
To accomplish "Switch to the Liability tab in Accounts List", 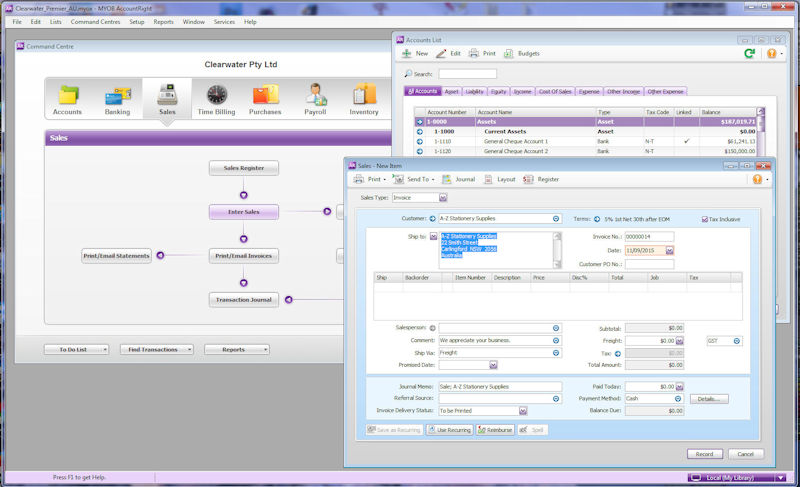I will coord(475,91).
